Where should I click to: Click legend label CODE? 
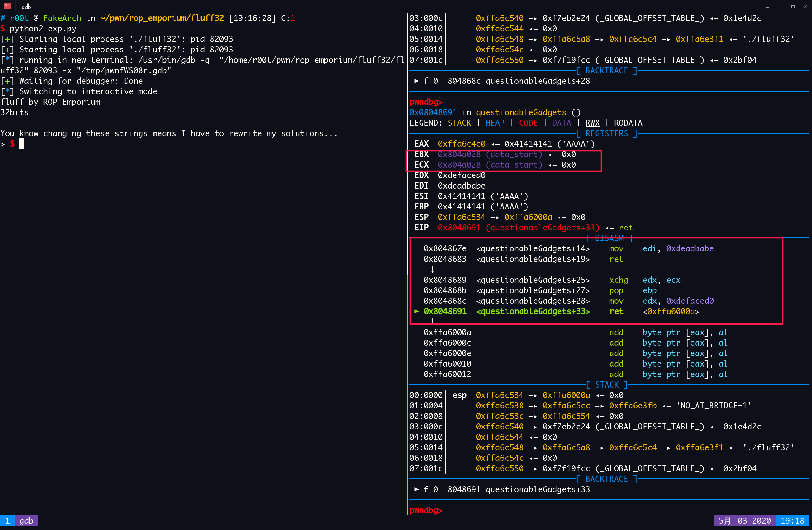(x=528, y=123)
